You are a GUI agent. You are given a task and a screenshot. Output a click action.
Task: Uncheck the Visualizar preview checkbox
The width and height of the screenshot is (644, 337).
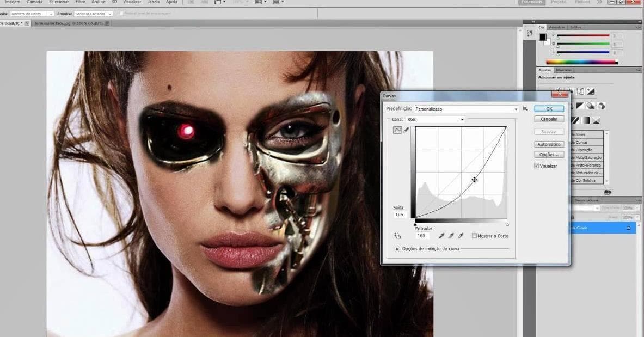click(x=536, y=166)
